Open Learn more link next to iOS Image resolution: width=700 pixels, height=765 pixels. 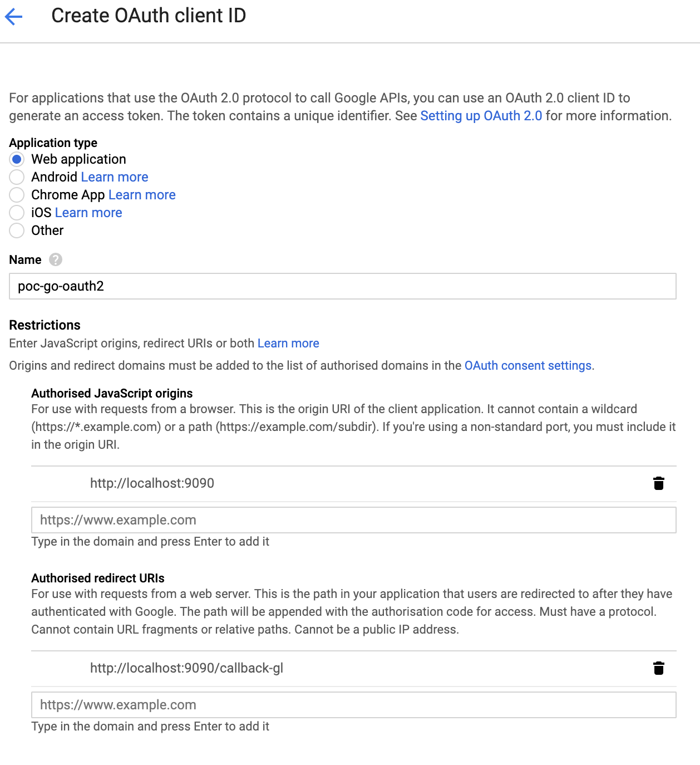(x=88, y=213)
